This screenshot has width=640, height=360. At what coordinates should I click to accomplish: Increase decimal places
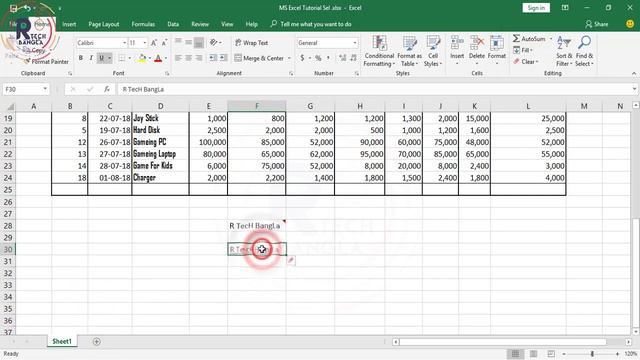tap(342, 58)
